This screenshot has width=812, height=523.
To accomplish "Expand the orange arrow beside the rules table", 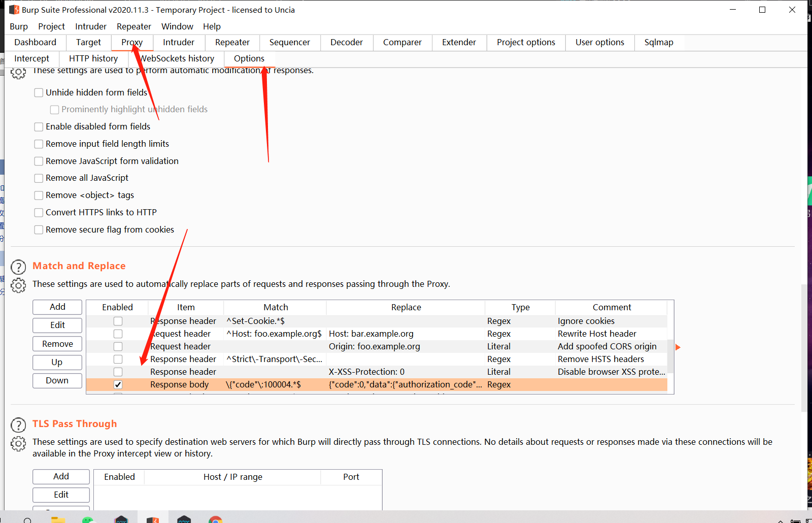I will [x=678, y=347].
